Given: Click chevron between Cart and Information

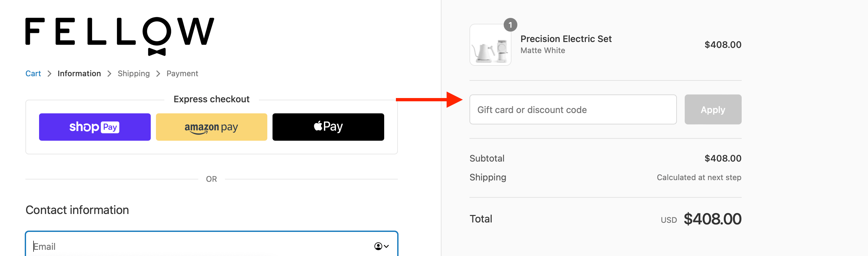Looking at the screenshot, I should 49,73.
